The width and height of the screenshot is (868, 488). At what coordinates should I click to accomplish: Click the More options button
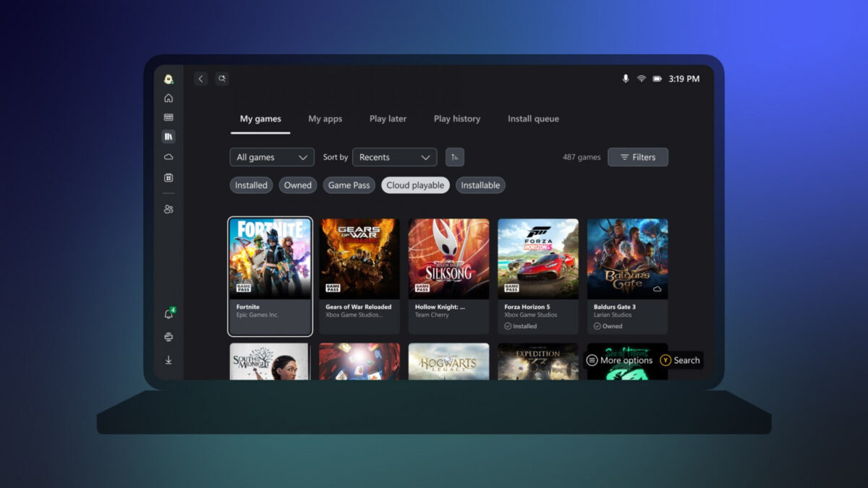[x=619, y=360]
